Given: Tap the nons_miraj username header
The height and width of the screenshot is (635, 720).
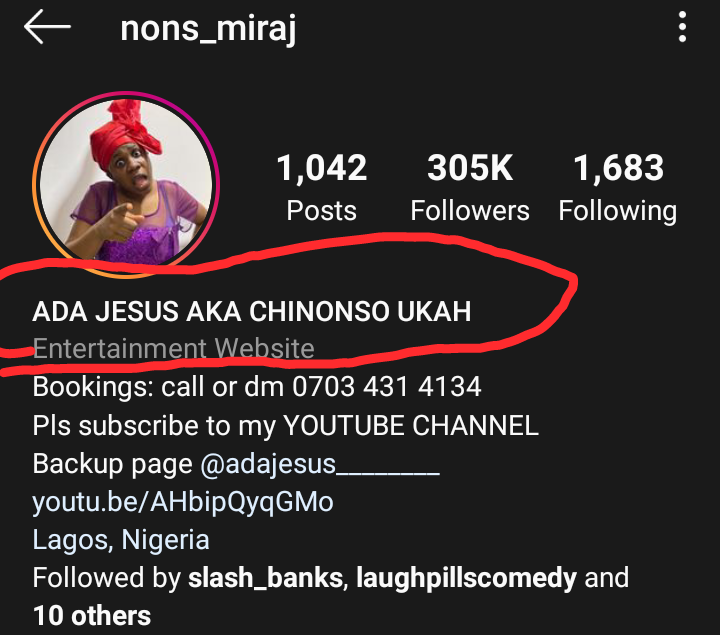Looking at the screenshot, I should [208, 29].
